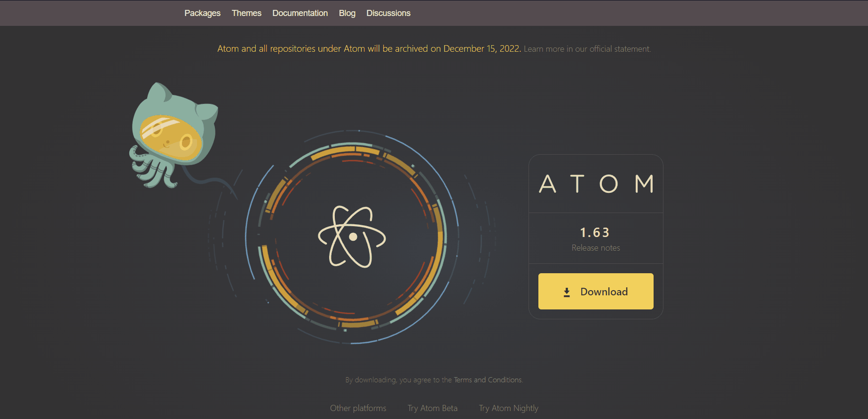Click the December 15 archive announcement text
This screenshot has width=868, height=419.
[369, 48]
